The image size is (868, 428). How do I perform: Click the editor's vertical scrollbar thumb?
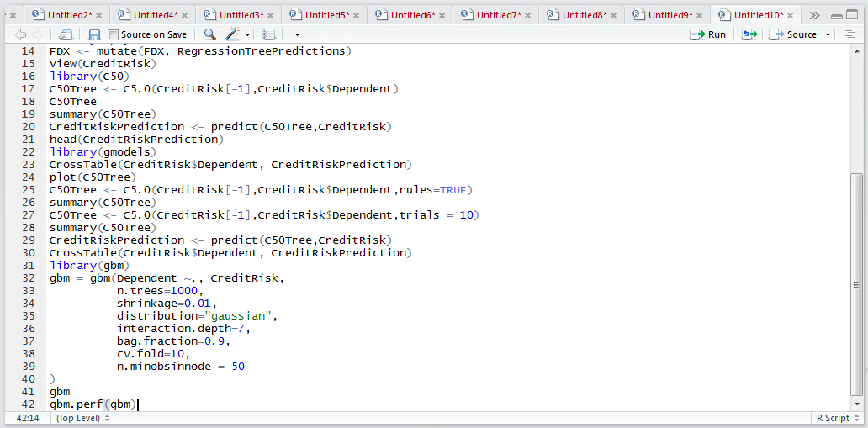tap(856, 283)
